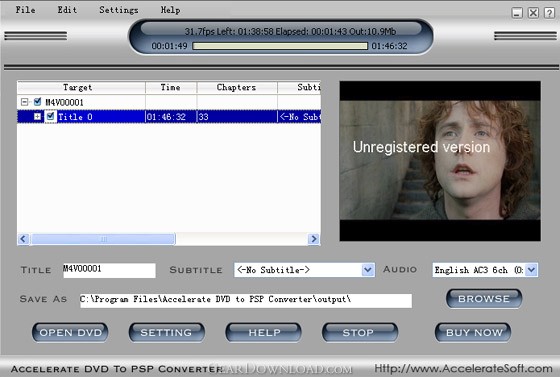
Task: Open the Settings menu
Action: pos(119,10)
